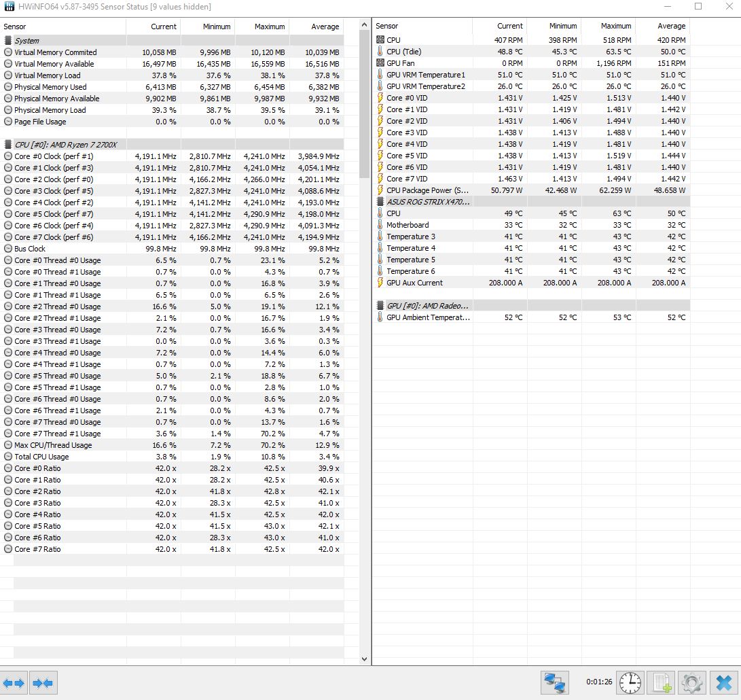Click the 0:01:26 elapsed time readout
This screenshot has width=741, height=700.
click(x=599, y=682)
